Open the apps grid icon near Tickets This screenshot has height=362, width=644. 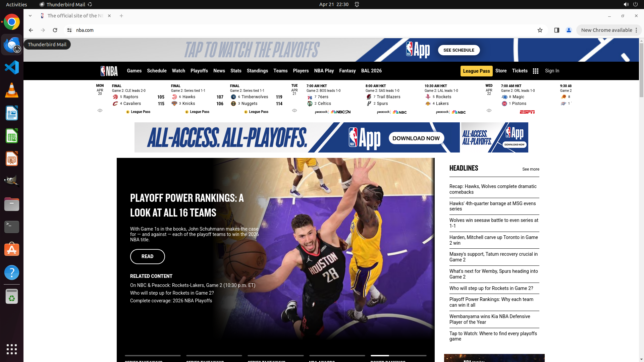click(x=536, y=71)
